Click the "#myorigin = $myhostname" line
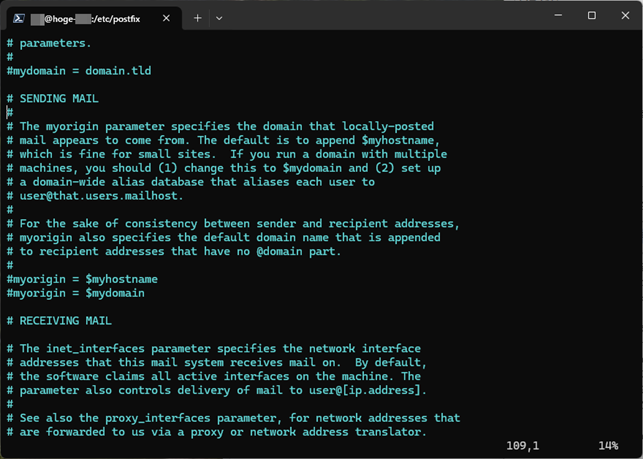Screen dimensions: 643x459 coord(82,279)
